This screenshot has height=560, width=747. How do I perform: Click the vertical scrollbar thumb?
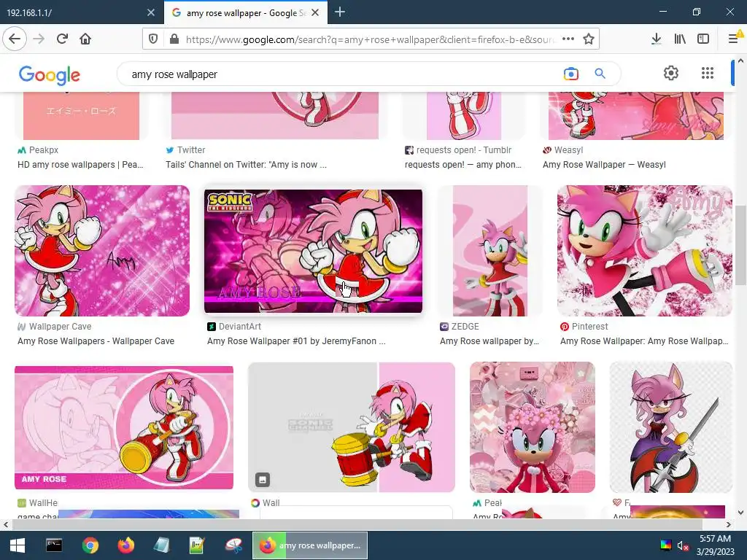click(x=740, y=245)
